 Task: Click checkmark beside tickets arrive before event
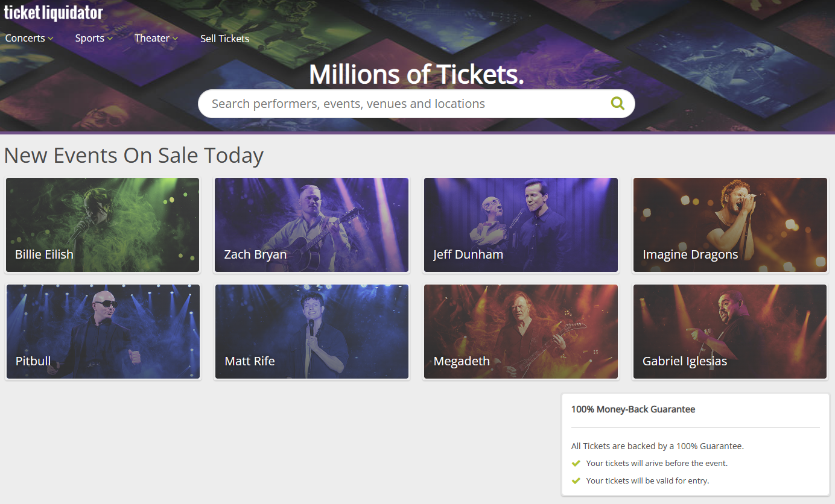pos(576,464)
